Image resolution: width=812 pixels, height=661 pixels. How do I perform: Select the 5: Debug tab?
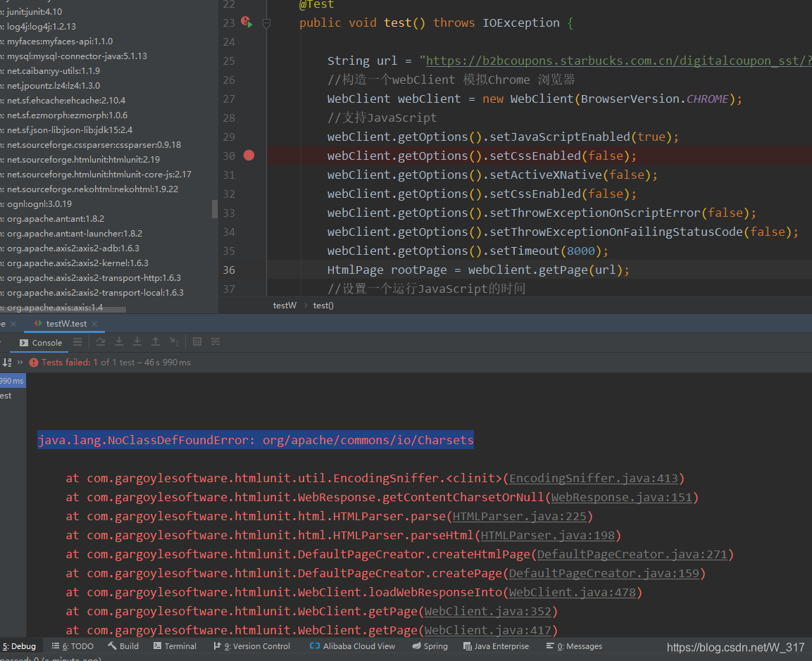19,646
